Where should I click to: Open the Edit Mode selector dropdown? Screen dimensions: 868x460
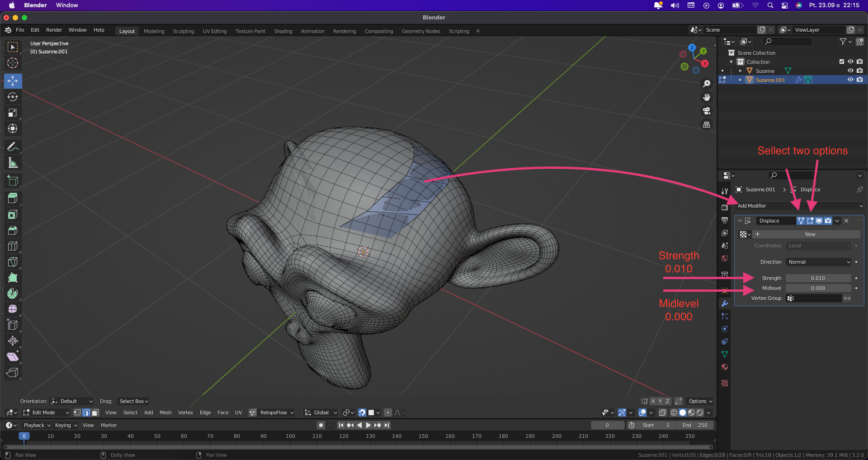[46, 413]
